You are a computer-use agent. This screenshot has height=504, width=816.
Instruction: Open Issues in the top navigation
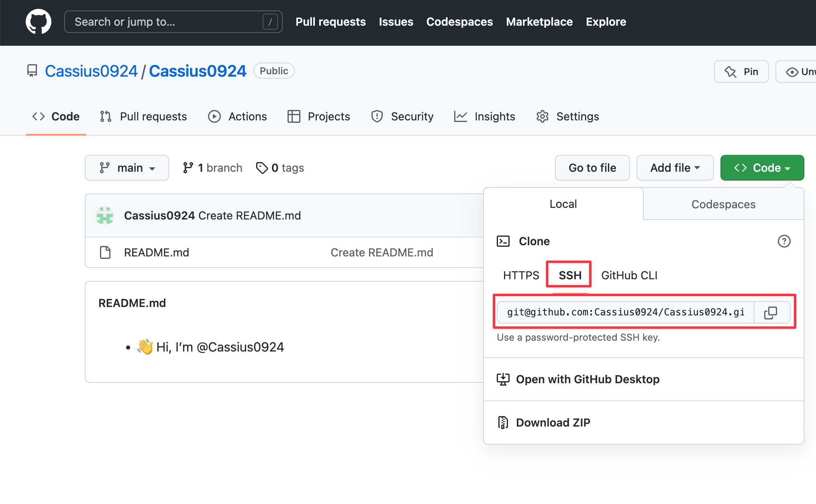[396, 22]
